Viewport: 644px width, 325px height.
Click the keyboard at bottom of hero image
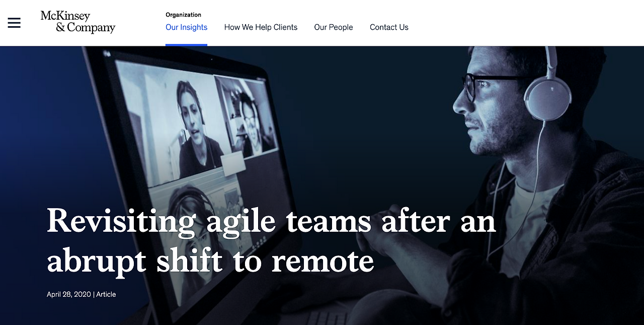[327, 317]
